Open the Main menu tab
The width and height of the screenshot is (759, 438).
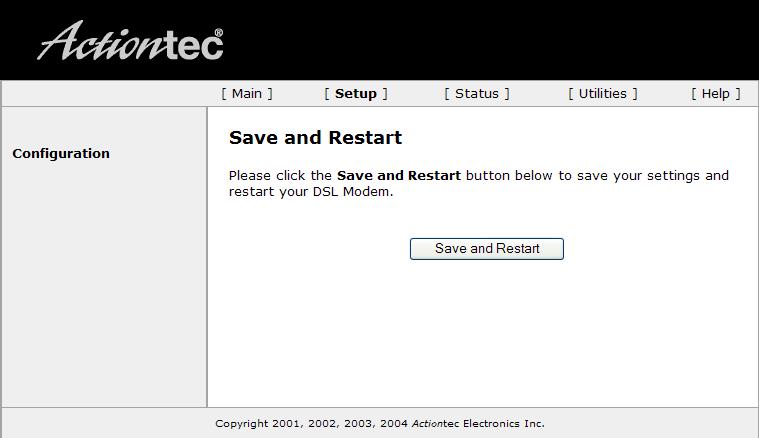(247, 93)
